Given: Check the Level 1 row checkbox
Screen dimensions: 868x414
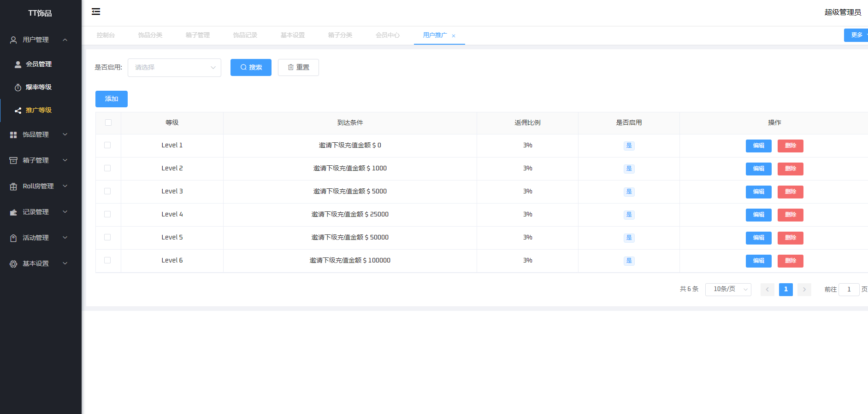Looking at the screenshot, I should 107,145.
